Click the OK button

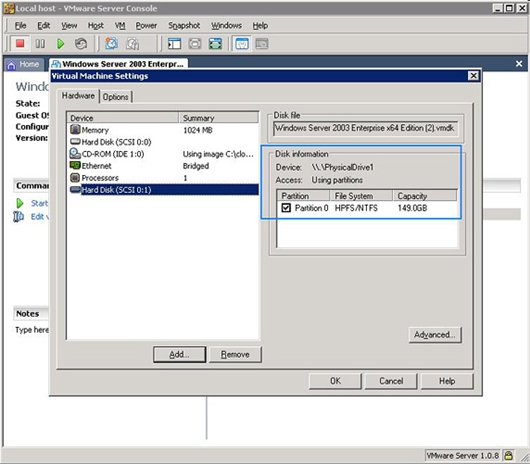coord(335,381)
